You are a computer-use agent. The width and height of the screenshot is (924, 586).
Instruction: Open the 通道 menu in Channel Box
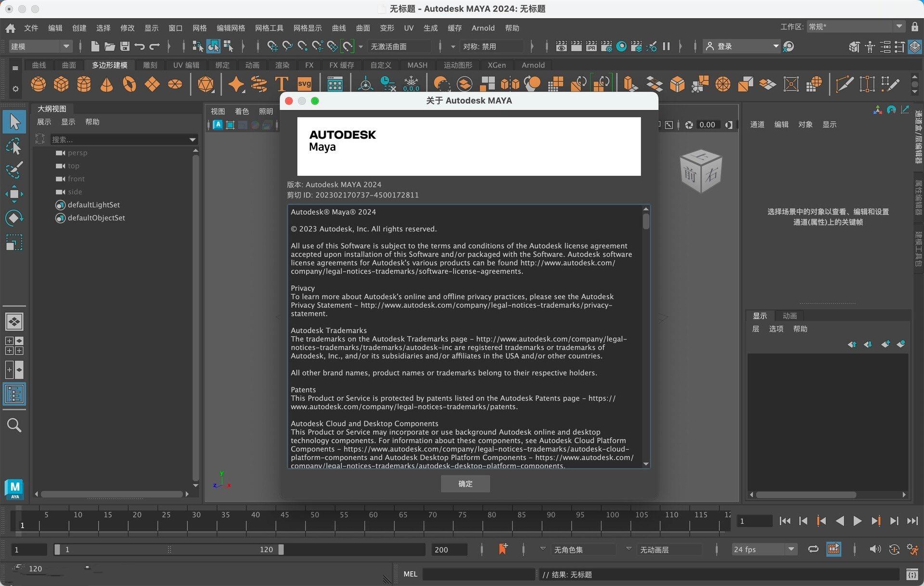tap(757, 125)
